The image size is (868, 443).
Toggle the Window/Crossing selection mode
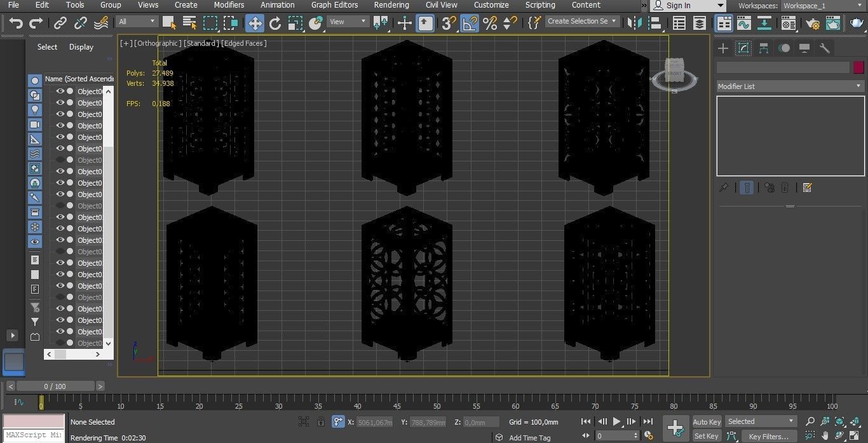click(231, 24)
